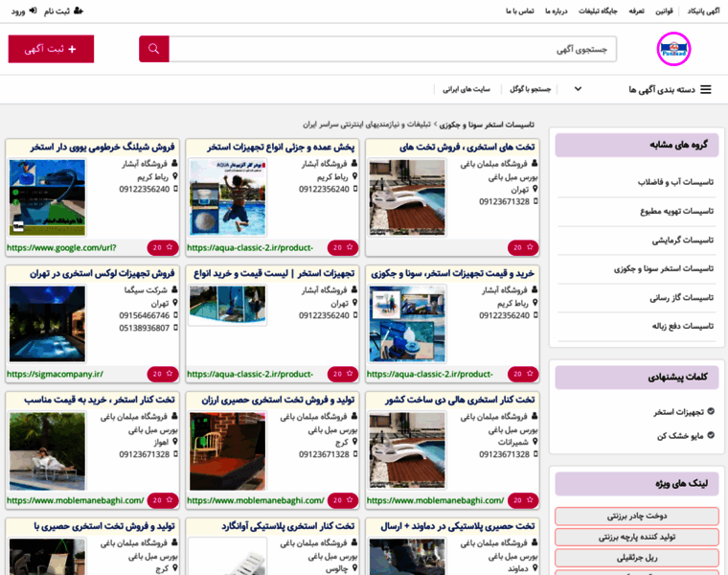This screenshot has width=728, height=575.
Task: Click سایت های ایرانی link
Action: pyautogui.click(x=466, y=89)
